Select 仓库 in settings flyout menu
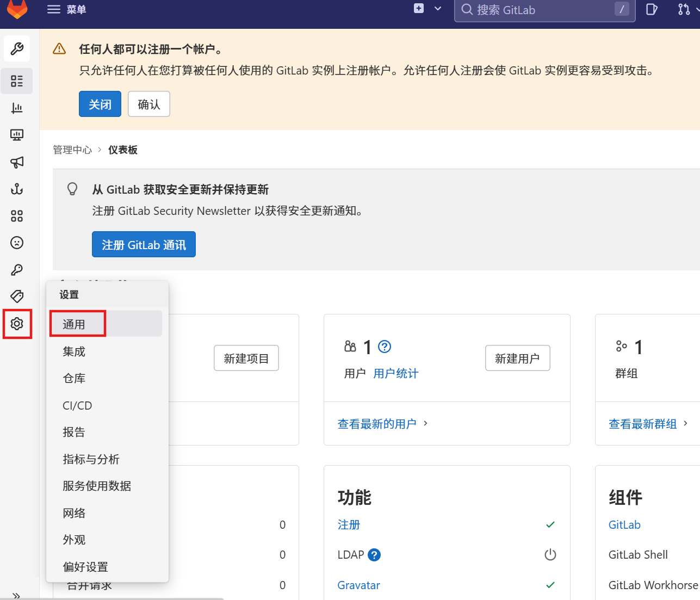Image resolution: width=700 pixels, height=600 pixels. 106,378
